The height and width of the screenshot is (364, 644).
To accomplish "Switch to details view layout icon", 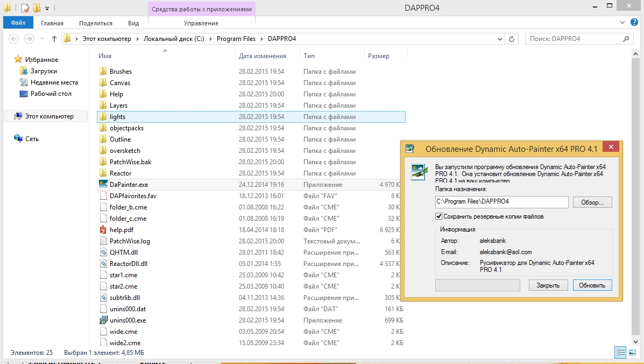I will 620,352.
